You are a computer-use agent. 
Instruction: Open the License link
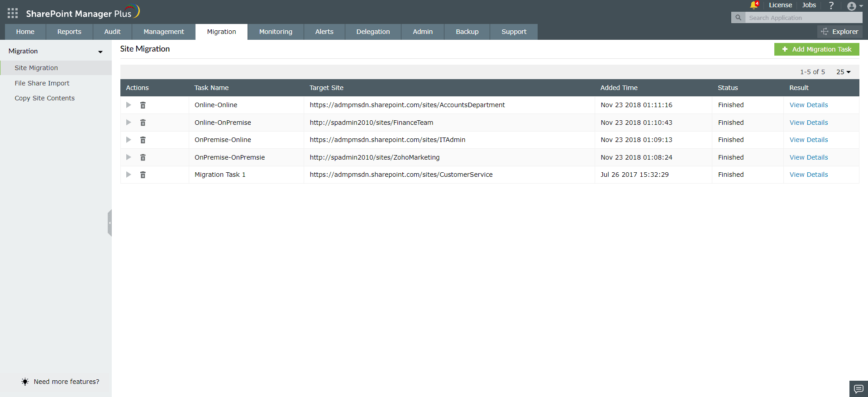[780, 5]
